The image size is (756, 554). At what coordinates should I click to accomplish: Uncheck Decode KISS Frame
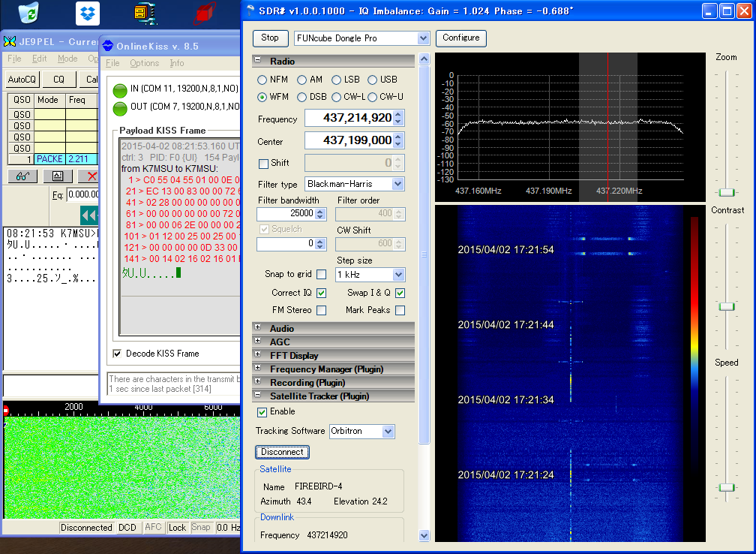tap(117, 354)
